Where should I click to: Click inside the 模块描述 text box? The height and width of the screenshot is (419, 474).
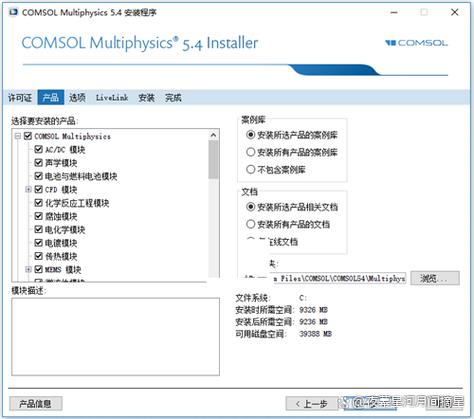pos(115,337)
